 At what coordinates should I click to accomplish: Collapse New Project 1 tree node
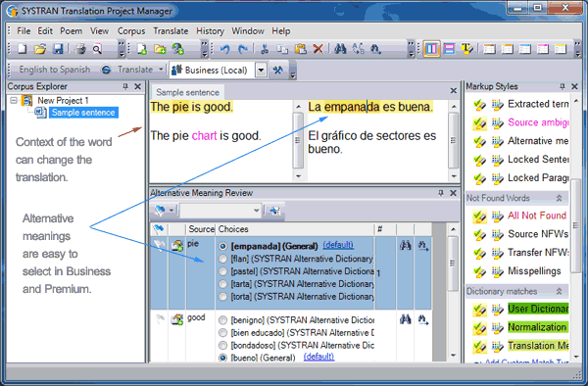pyautogui.click(x=14, y=101)
